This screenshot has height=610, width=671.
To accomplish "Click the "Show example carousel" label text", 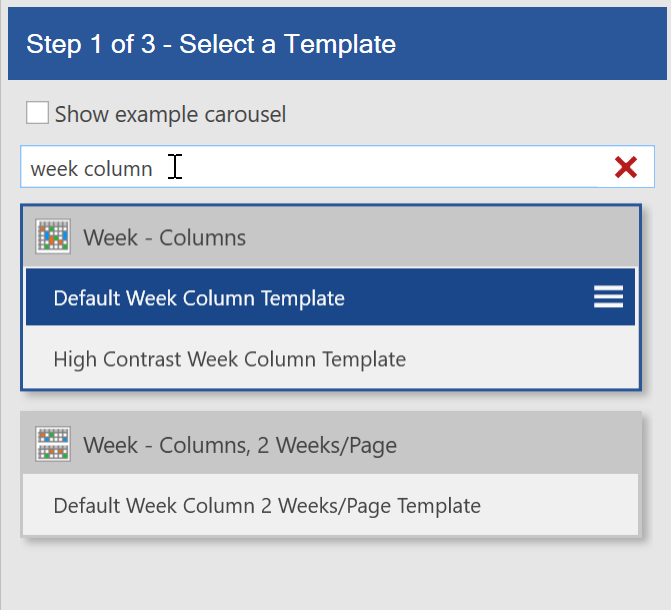I will pos(170,114).
